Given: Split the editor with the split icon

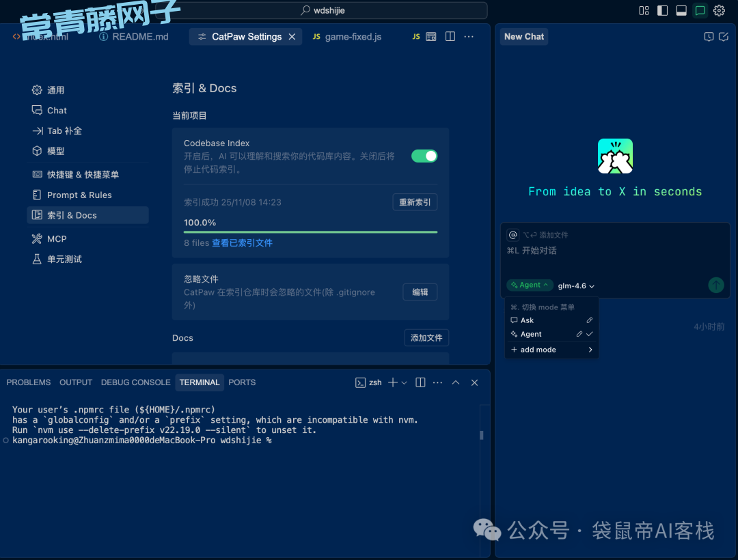Looking at the screenshot, I should pyautogui.click(x=450, y=37).
